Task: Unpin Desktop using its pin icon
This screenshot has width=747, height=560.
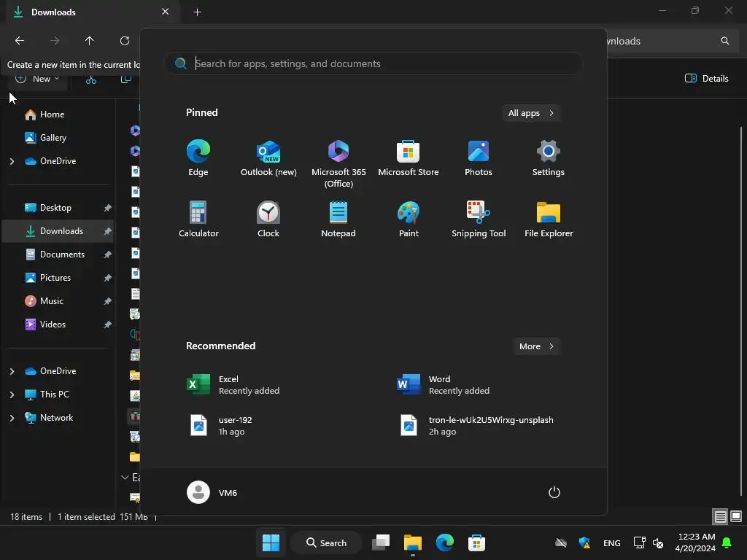Action: point(108,208)
